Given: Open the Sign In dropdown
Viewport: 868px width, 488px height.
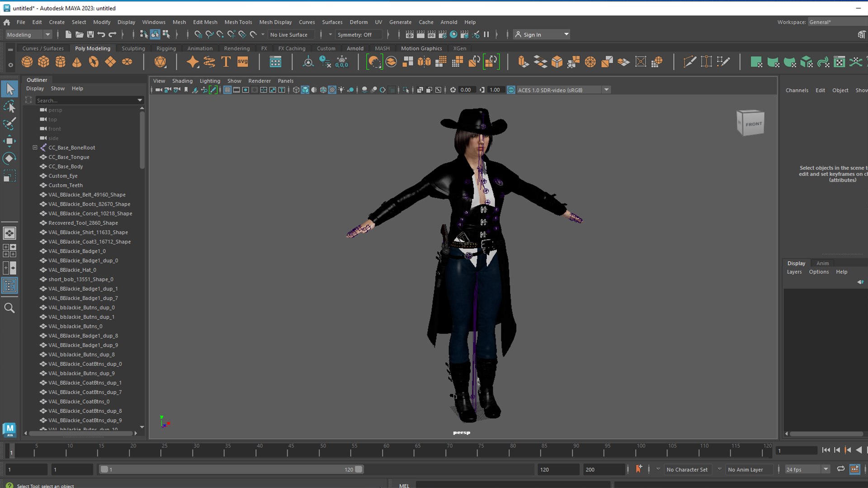Looking at the screenshot, I should 542,34.
